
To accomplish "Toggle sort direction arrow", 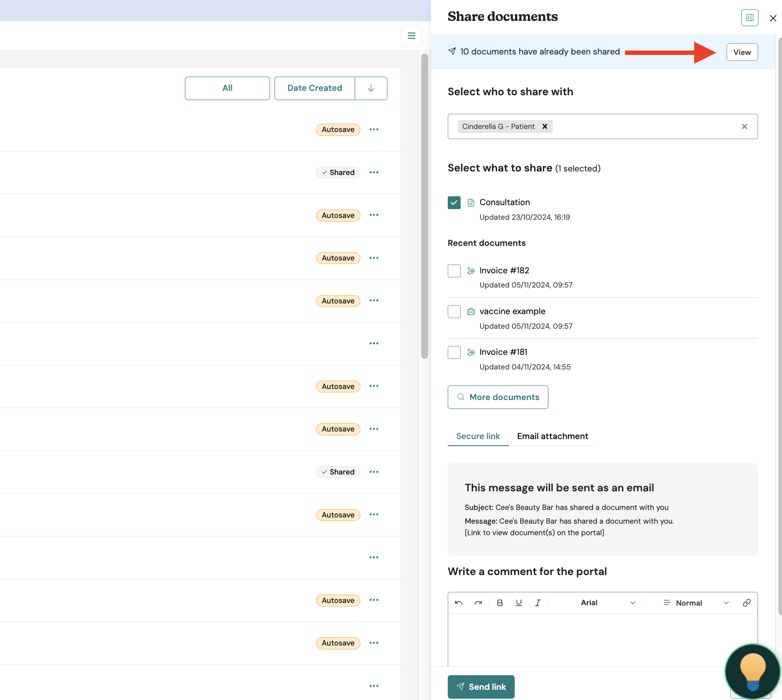I will [371, 88].
